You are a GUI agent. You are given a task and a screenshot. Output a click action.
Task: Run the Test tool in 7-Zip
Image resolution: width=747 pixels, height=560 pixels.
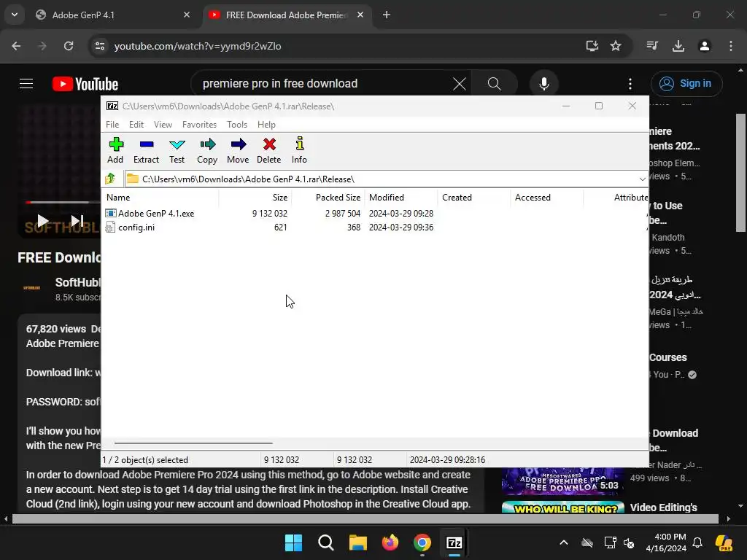click(177, 150)
